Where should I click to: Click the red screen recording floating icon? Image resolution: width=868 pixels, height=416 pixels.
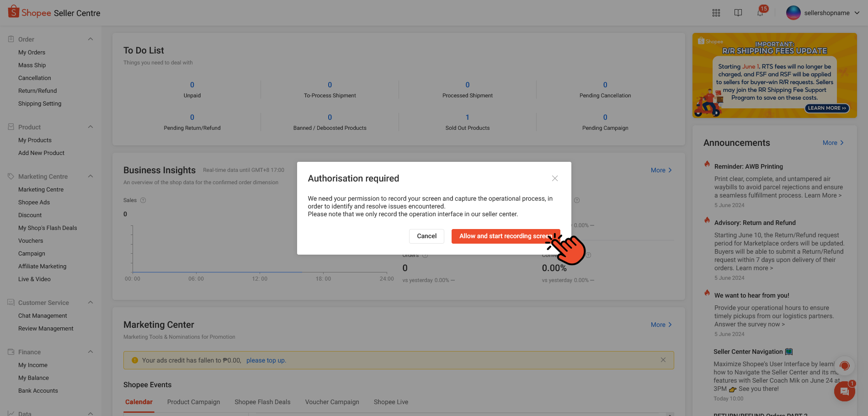(x=845, y=366)
